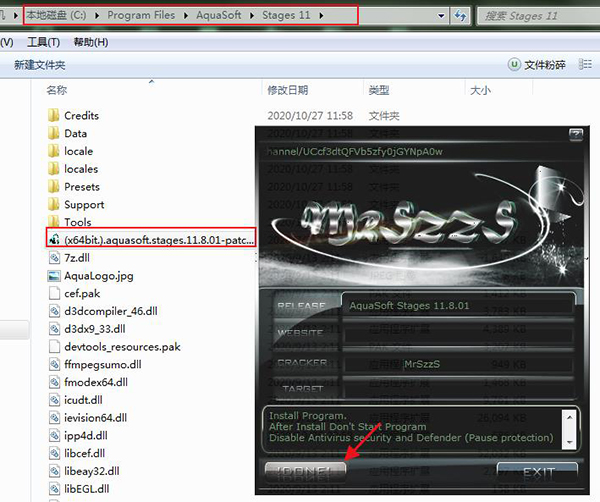Image resolution: width=600 pixels, height=502 pixels.
Task: Click the DONE button in patcher
Action: [x=305, y=472]
